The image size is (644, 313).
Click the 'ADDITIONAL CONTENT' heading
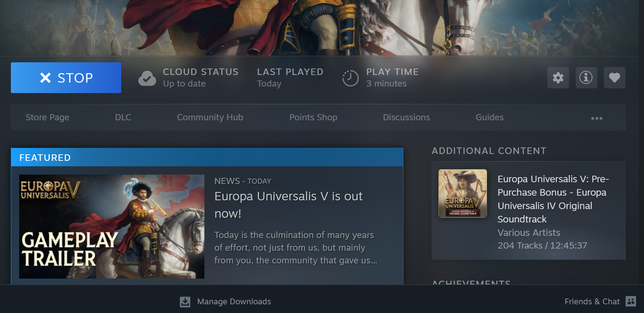[x=489, y=151]
